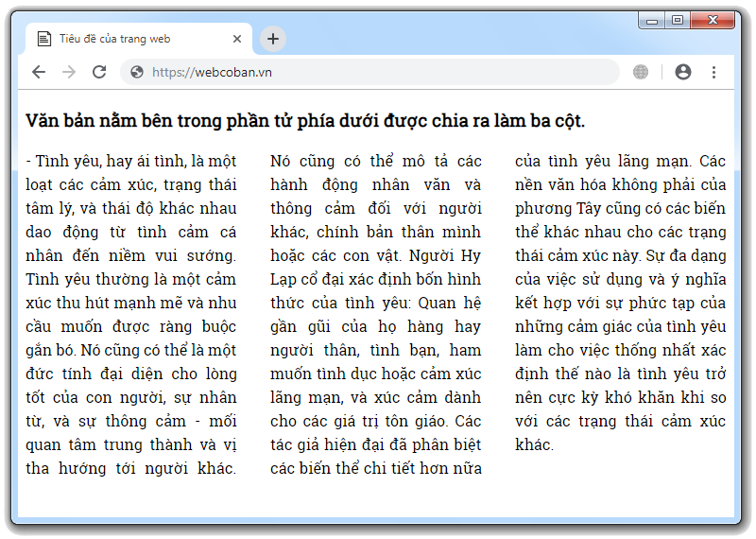Click the page icon on the tab
Image resolution: width=756 pixels, height=539 pixels.
click(43, 39)
